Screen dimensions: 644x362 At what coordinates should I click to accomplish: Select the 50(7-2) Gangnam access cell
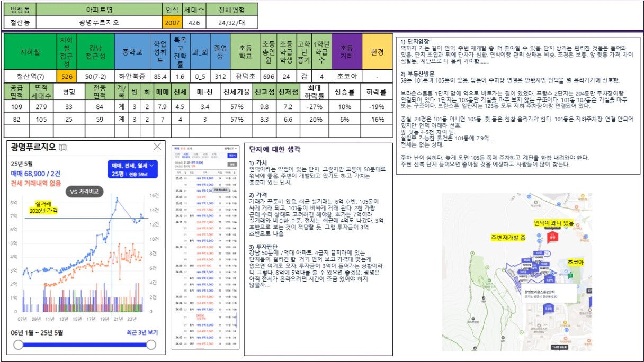coord(96,76)
